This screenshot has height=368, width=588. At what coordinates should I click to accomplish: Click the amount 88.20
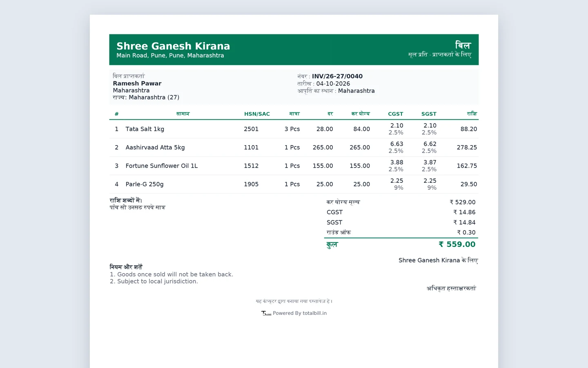[x=469, y=129]
